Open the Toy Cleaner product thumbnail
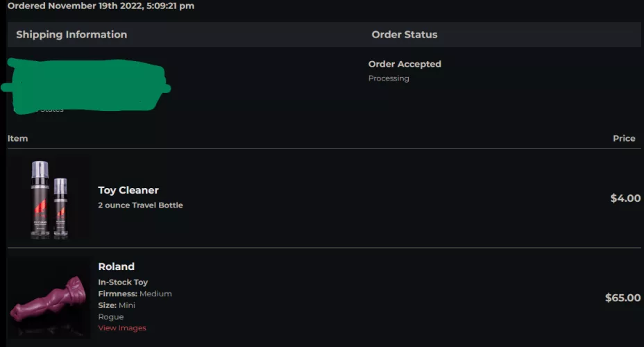644x347 pixels. (49, 199)
